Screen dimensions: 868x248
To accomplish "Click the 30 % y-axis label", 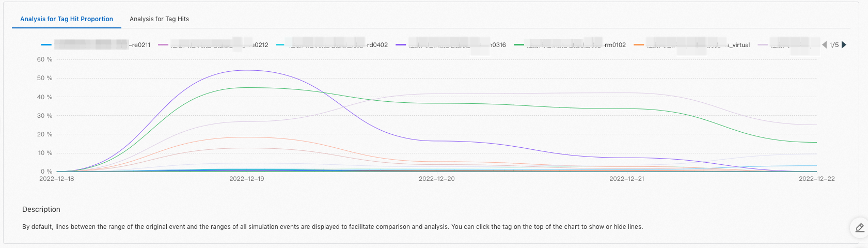I will pos(44,116).
